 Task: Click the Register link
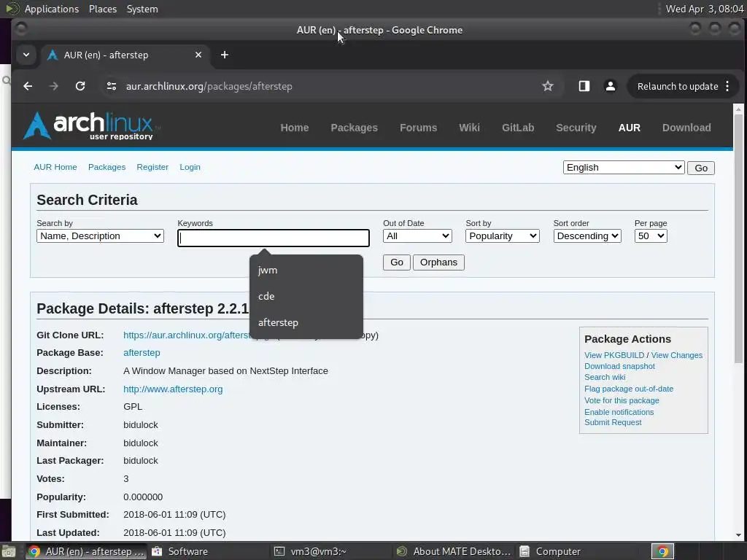pos(152,167)
